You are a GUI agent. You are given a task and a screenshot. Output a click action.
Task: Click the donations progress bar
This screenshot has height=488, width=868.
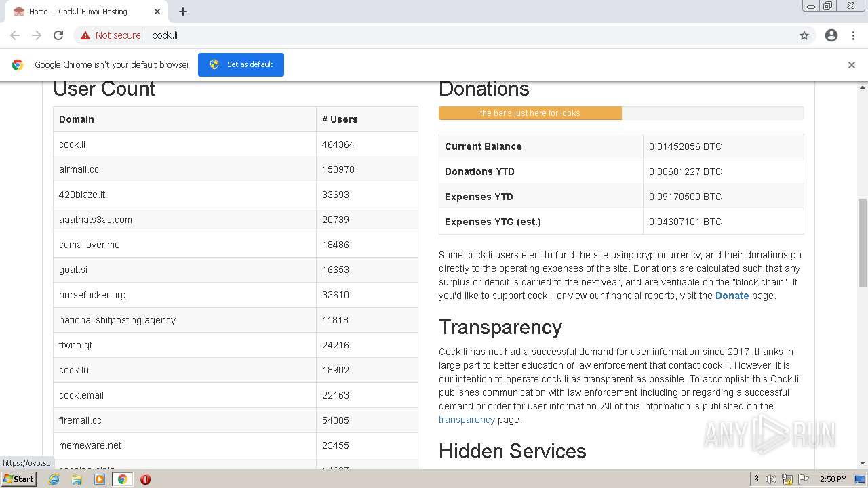621,113
